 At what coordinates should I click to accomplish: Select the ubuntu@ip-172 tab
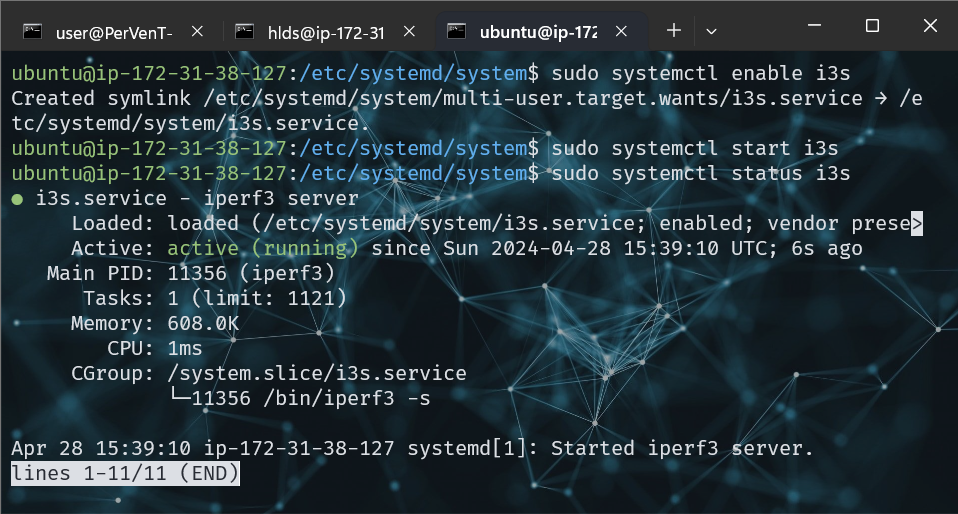click(x=537, y=31)
